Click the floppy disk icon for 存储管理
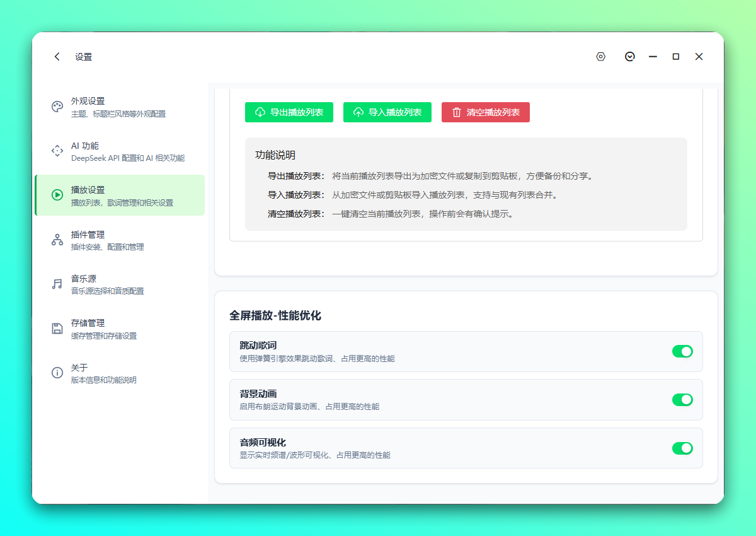This screenshot has height=536, width=756. (57, 329)
